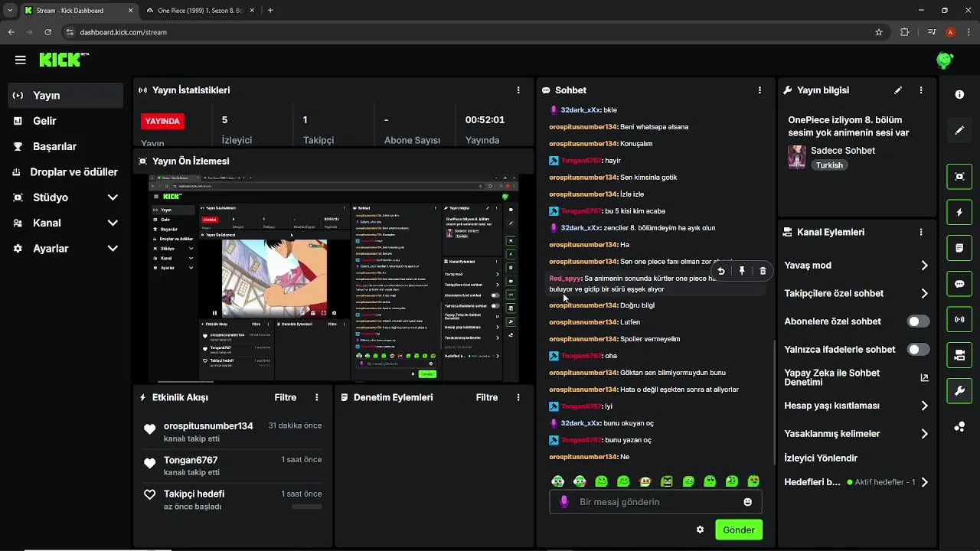Viewport: 980px width, 551px height.
Task: Toggle Yalnızca ifadelerle sohbet switch
Action: click(918, 350)
